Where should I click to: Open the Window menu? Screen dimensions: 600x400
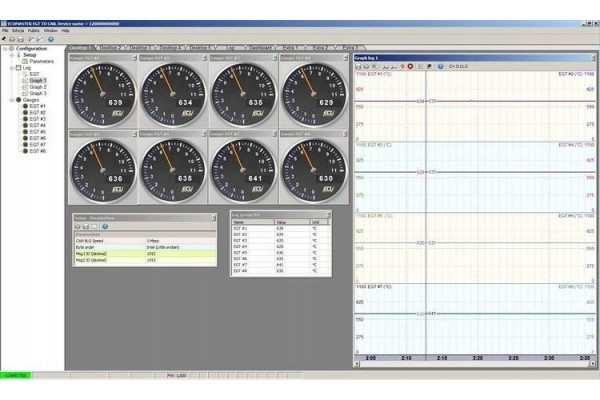51,31
